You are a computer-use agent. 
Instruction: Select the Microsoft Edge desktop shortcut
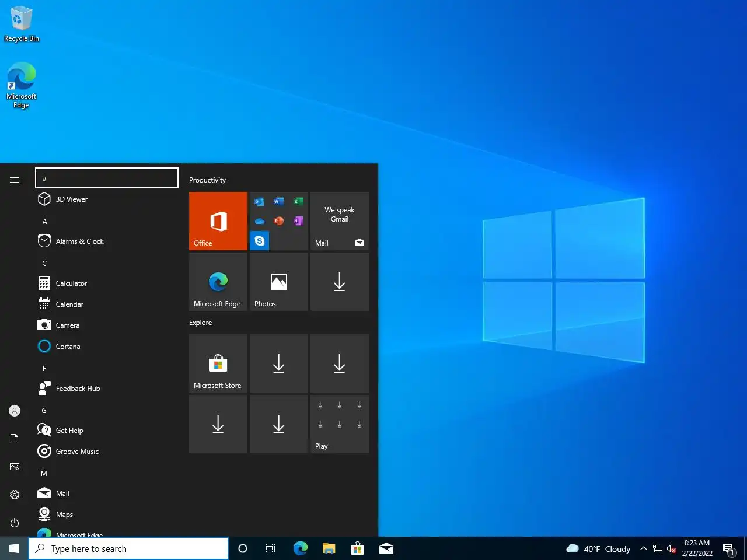click(22, 85)
